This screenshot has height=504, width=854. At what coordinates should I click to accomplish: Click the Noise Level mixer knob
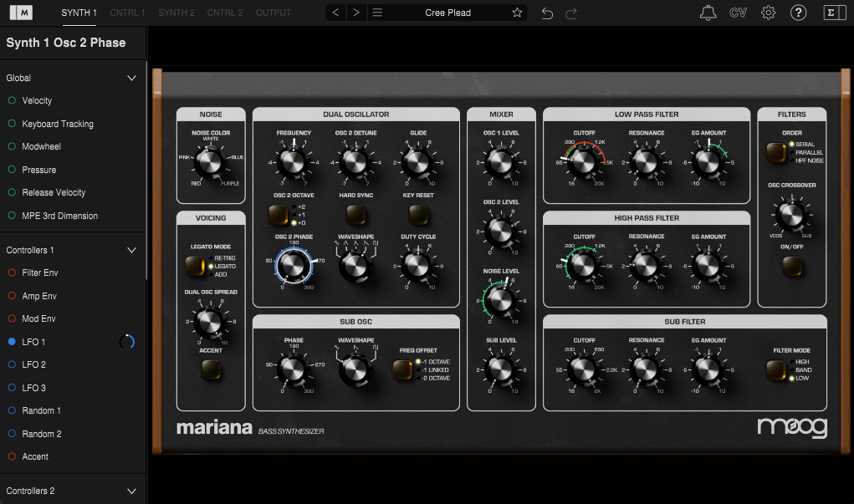coord(501,300)
